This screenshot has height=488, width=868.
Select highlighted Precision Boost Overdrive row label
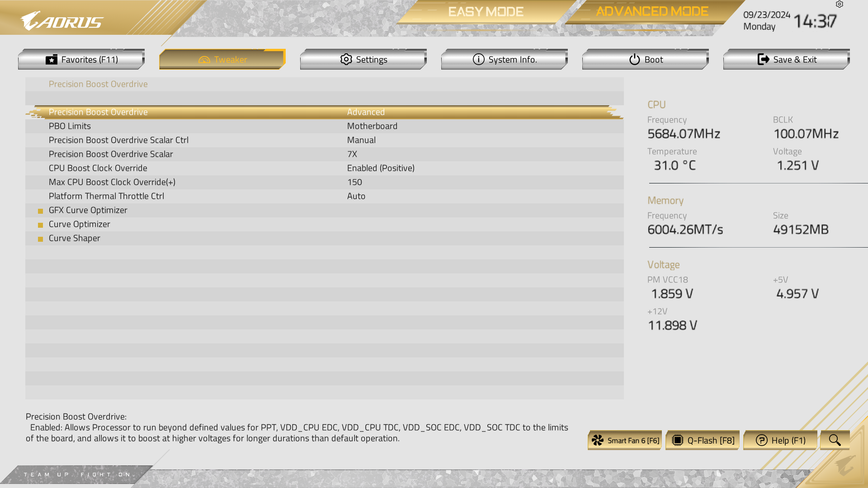pyautogui.click(x=98, y=112)
